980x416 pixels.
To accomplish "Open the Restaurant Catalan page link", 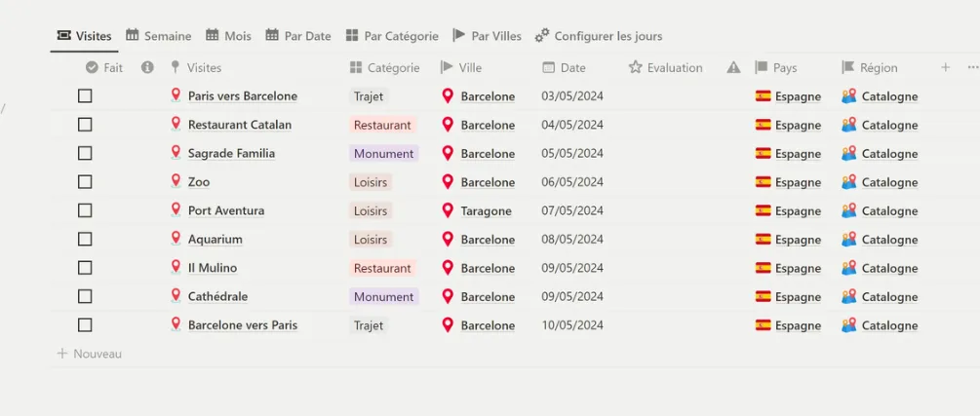I will click(240, 125).
